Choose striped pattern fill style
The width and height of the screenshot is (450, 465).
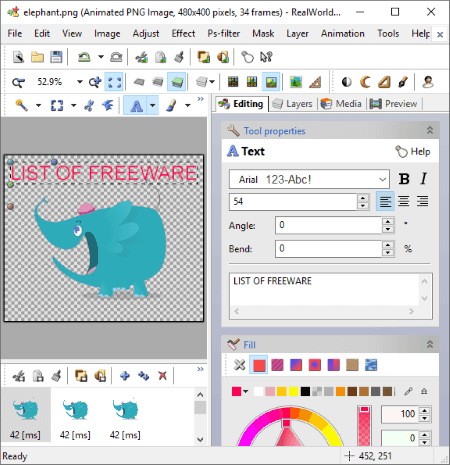point(277,365)
